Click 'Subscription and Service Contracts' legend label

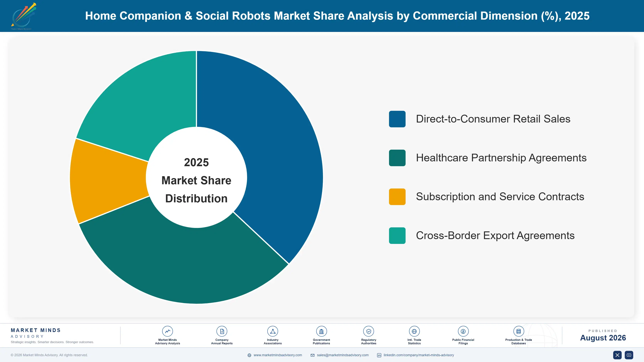click(x=500, y=197)
